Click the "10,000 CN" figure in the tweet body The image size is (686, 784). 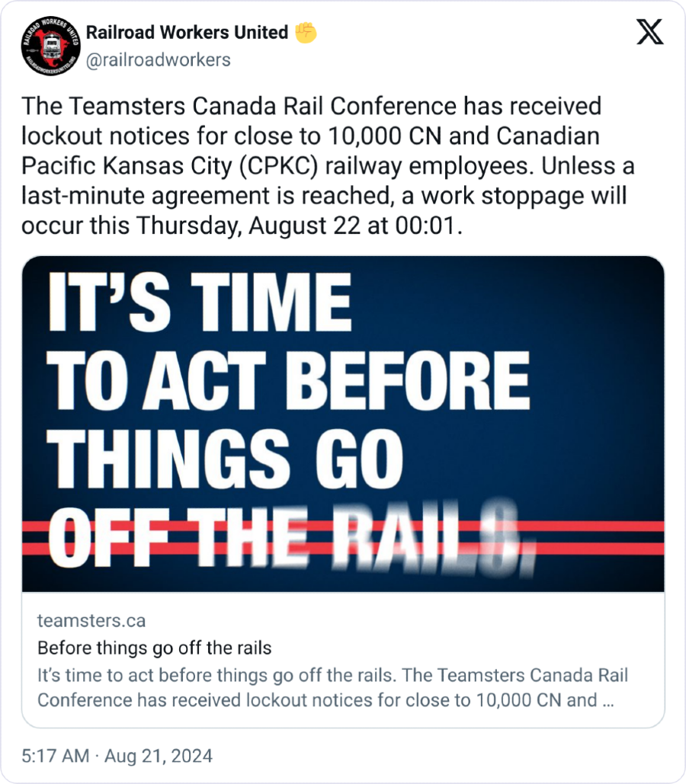[x=375, y=136]
